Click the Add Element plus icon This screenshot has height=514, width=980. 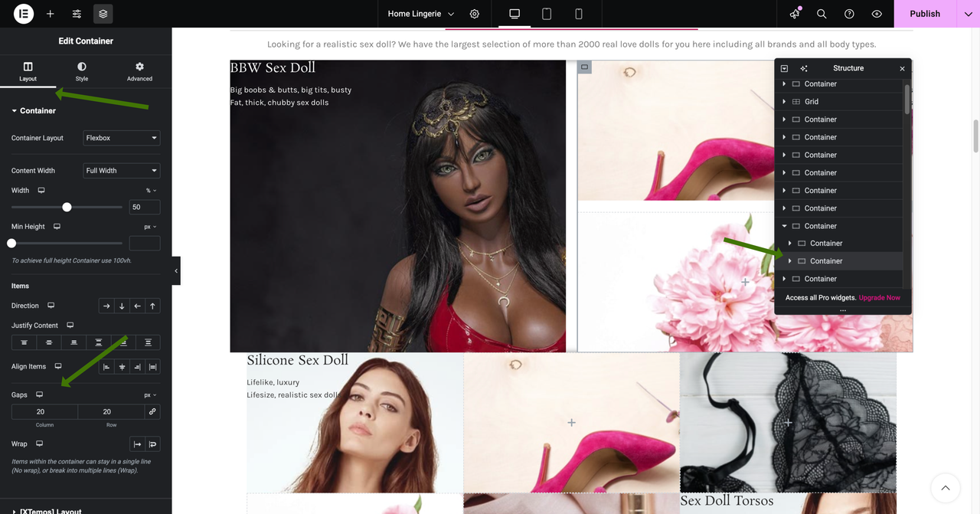coord(50,14)
